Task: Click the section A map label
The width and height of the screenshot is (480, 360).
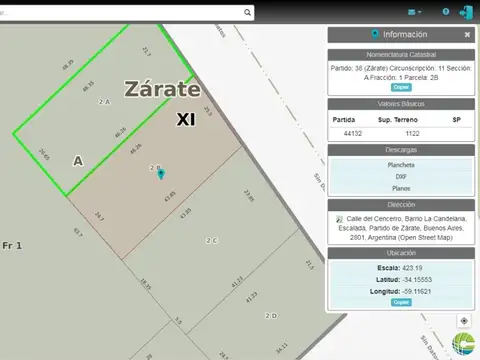Action: point(78,161)
